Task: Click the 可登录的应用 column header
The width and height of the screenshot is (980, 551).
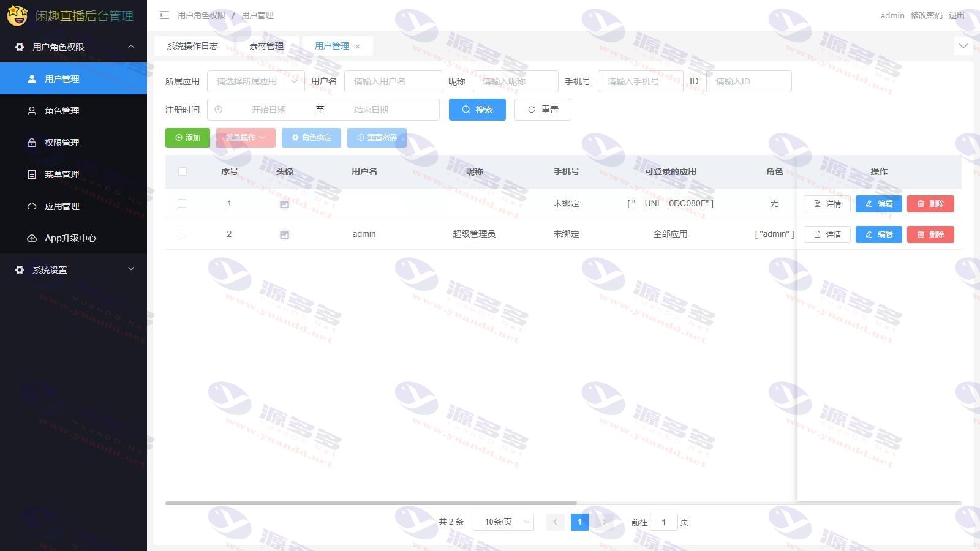Action: click(670, 171)
